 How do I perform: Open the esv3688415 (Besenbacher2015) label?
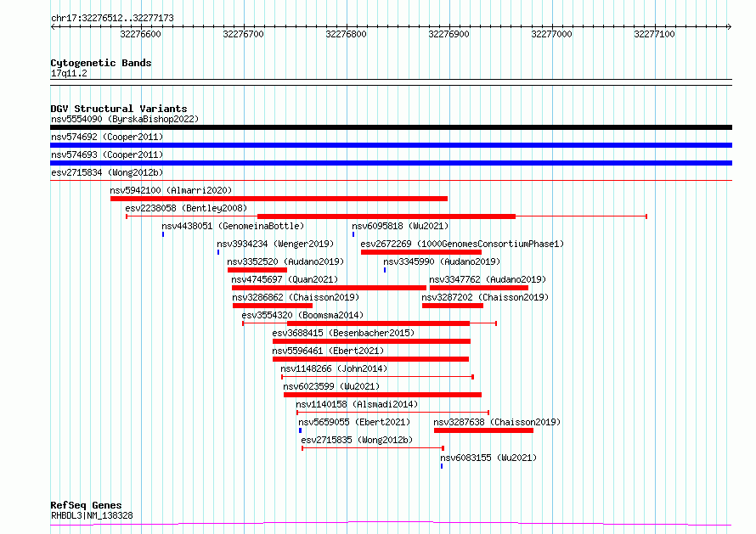pyautogui.click(x=343, y=333)
